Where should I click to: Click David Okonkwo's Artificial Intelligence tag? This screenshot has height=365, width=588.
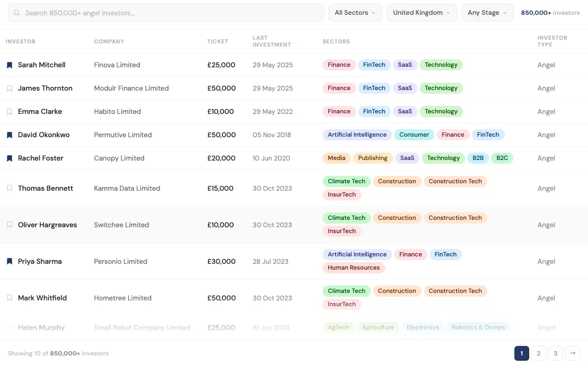357,135
